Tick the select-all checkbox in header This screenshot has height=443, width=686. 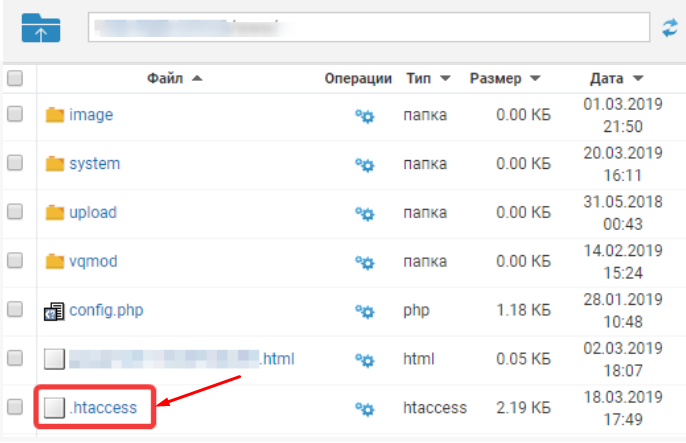(15, 78)
